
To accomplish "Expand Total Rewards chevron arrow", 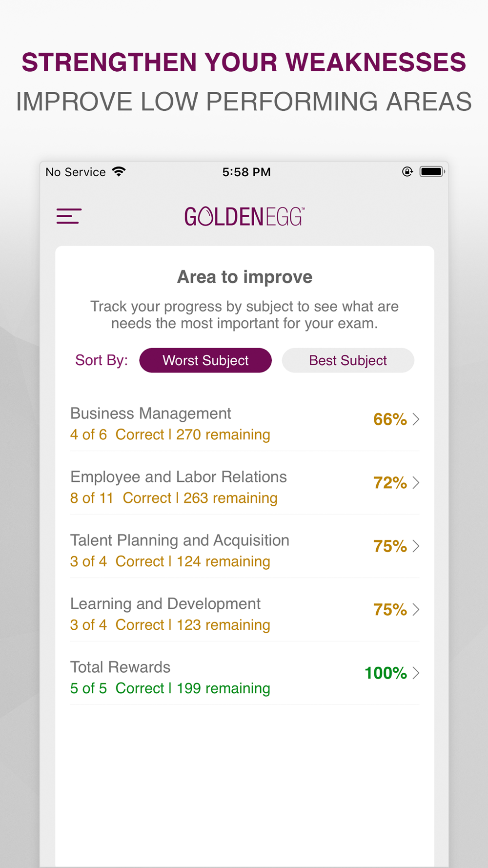I will (x=416, y=673).
